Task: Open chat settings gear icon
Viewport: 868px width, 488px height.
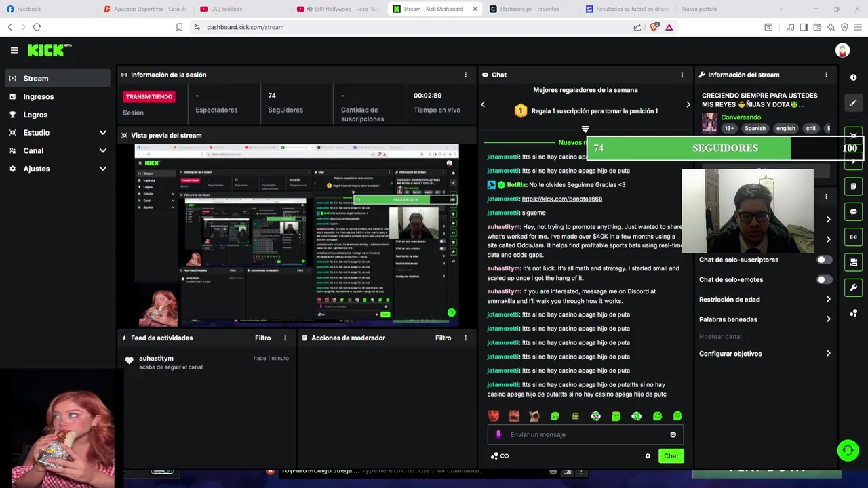Action: [648, 455]
